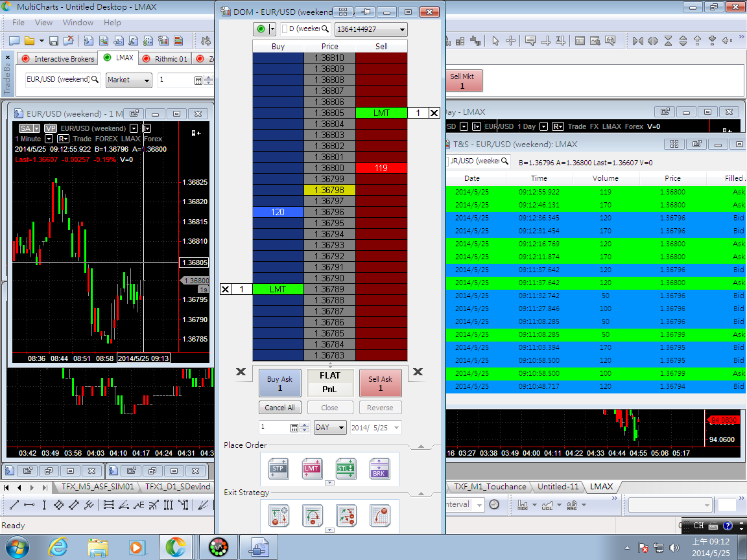Click the compress vertical scale icon

pos(668,41)
